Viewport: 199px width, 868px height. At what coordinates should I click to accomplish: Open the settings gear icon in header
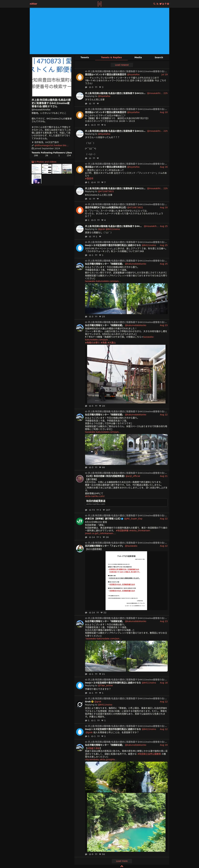168,4
